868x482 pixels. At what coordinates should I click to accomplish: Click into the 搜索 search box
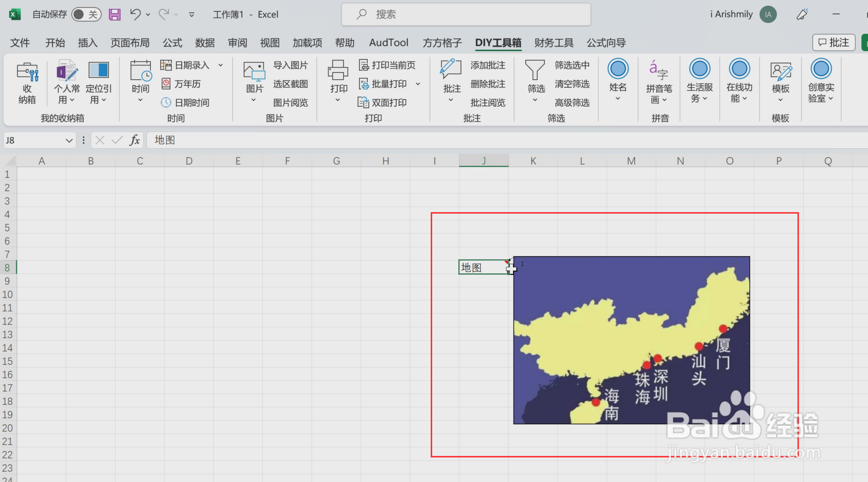coord(466,14)
